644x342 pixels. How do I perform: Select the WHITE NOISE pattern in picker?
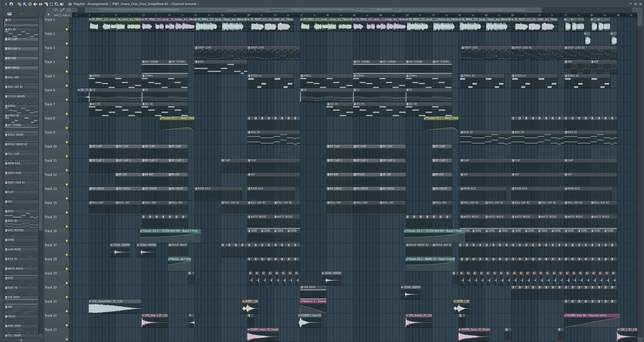21,271
